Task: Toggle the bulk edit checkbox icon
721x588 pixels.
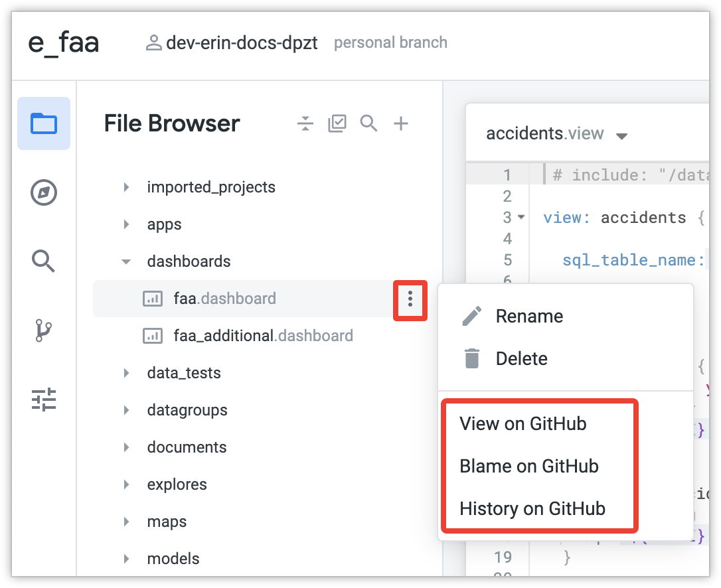Action: [x=337, y=123]
